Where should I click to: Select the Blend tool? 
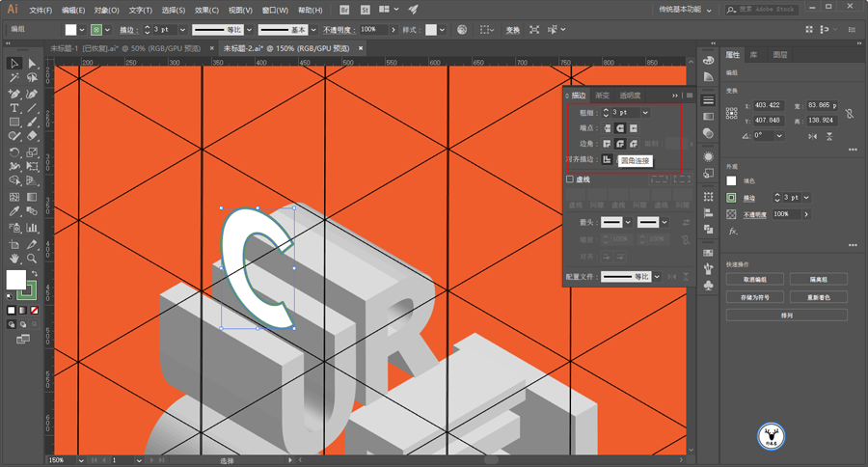[32, 211]
